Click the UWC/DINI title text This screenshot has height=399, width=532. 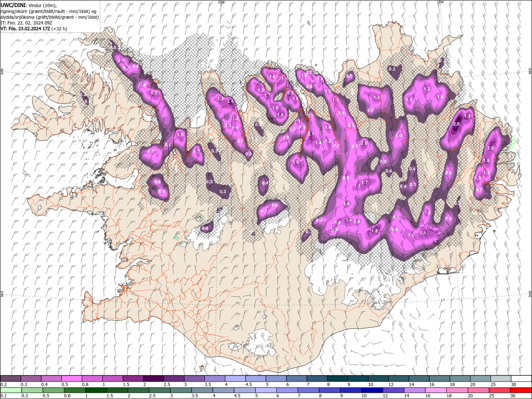13,5
